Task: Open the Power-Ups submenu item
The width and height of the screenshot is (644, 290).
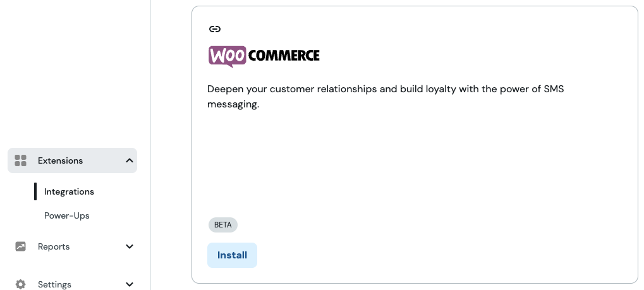Action: (67, 215)
